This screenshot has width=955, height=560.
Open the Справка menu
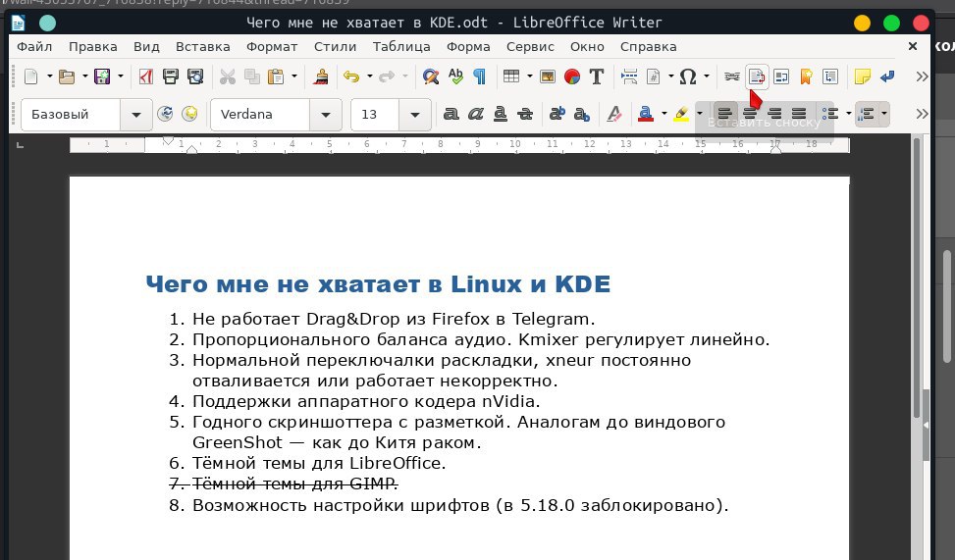648,47
